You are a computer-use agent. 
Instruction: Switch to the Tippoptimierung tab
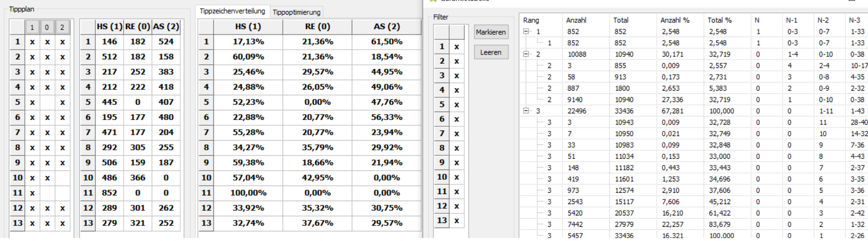click(x=296, y=12)
